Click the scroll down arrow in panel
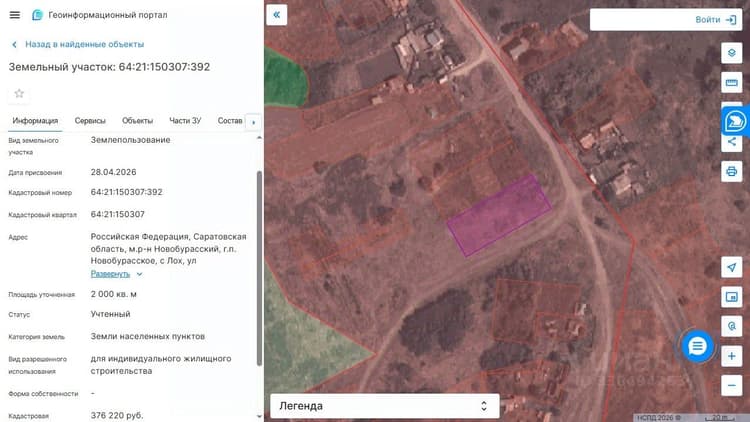This screenshot has width=750, height=422. [x=259, y=417]
